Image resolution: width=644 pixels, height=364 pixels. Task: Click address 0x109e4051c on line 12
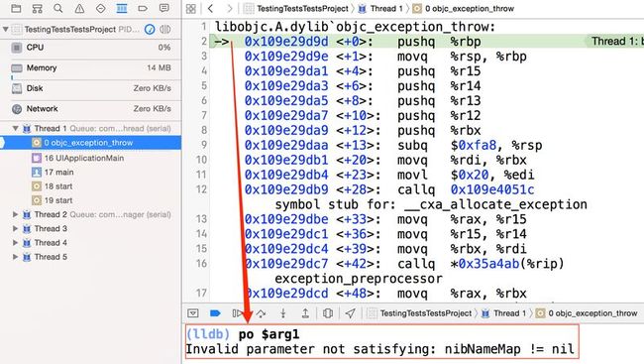tap(492, 189)
